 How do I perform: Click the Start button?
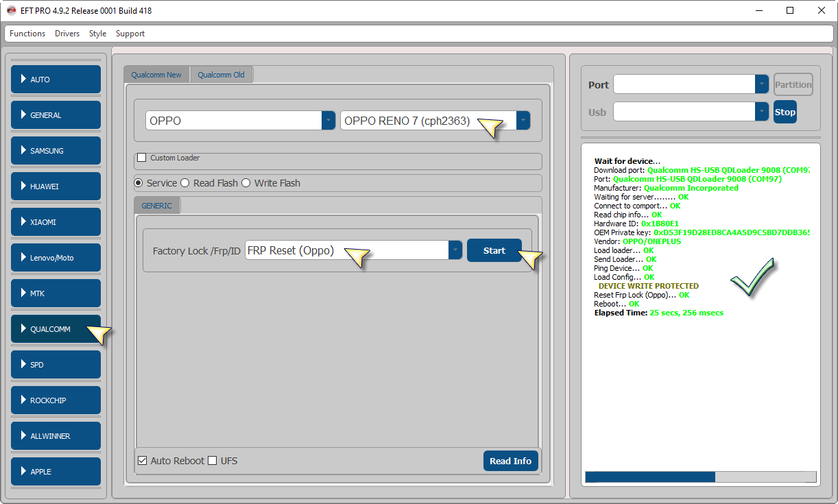tap(494, 250)
